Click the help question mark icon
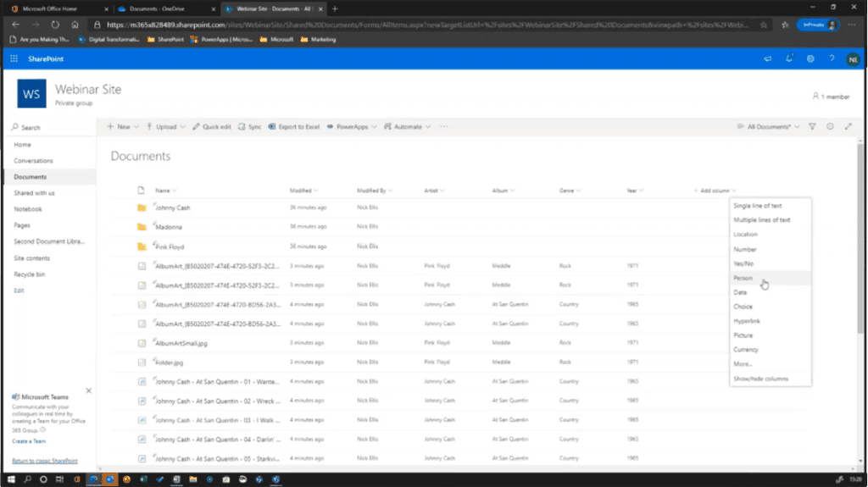The width and height of the screenshot is (868, 487). click(832, 59)
